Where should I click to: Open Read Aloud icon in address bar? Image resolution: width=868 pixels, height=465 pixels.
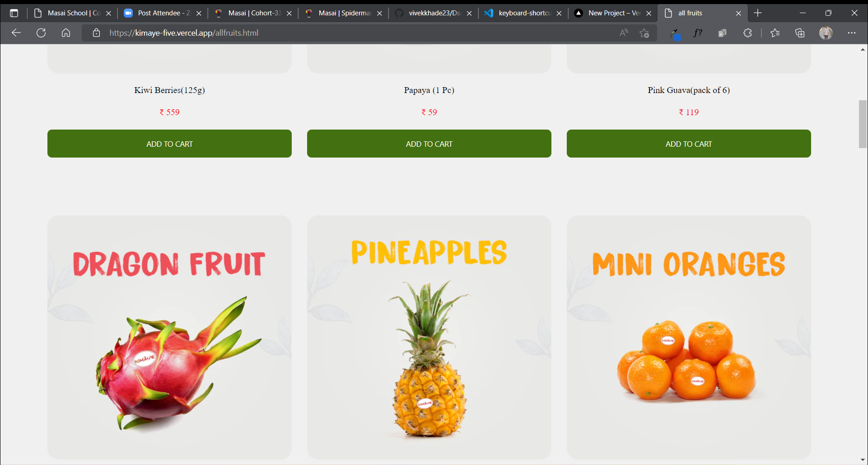point(624,33)
